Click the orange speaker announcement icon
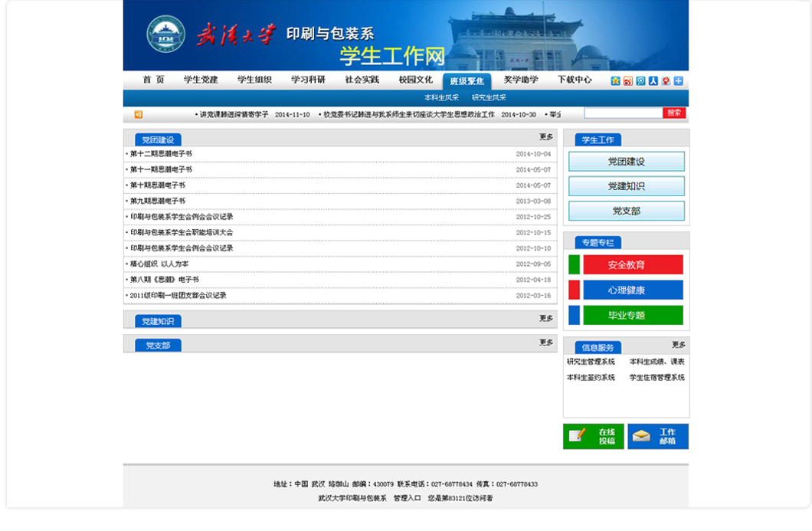The width and height of the screenshot is (812, 531). (x=138, y=114)
